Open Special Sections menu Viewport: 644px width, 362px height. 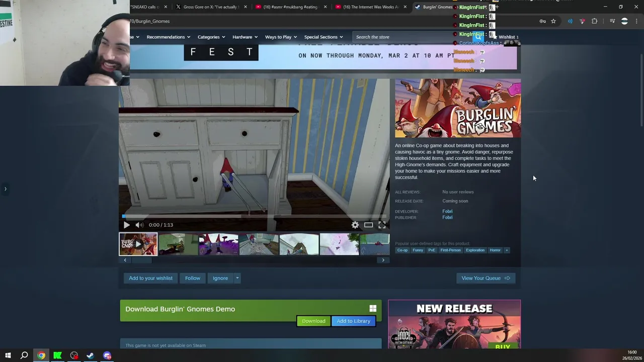coord(323,37)
